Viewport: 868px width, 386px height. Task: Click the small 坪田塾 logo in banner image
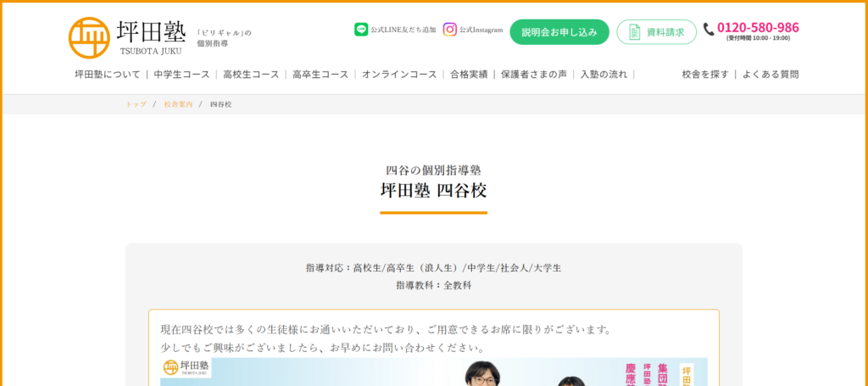(186, 366)
